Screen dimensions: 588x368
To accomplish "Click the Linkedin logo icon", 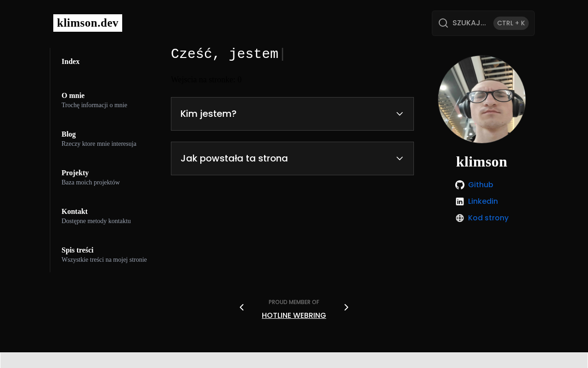I will 459,201.
